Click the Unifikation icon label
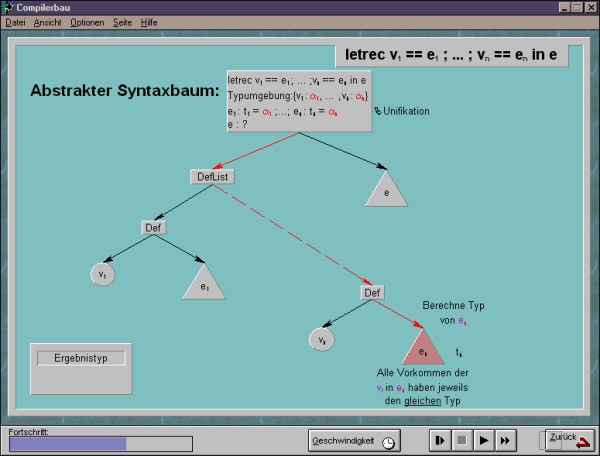The width and height of the screenshot is (600, 456). pos(401,111)
